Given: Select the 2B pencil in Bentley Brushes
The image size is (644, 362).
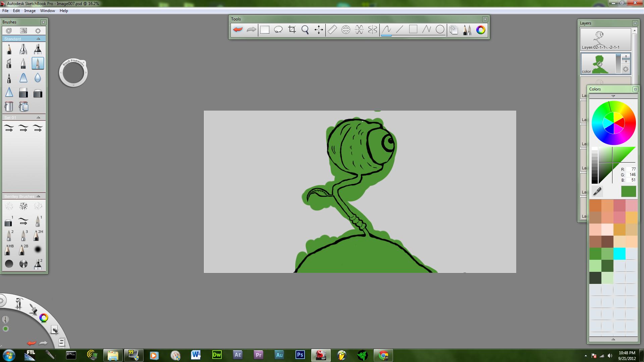Looking at the screenshot, I should pyautogui.click(x=23, y=250).
